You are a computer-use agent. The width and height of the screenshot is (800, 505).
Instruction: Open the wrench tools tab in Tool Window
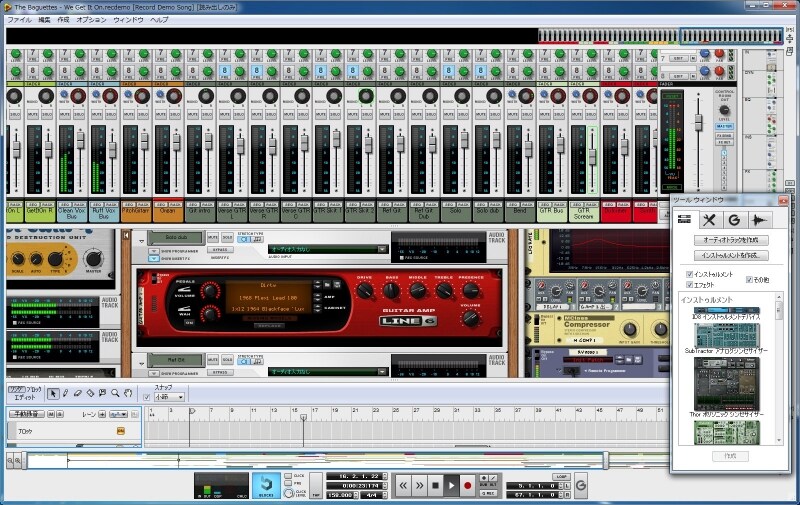pos(709,220)
